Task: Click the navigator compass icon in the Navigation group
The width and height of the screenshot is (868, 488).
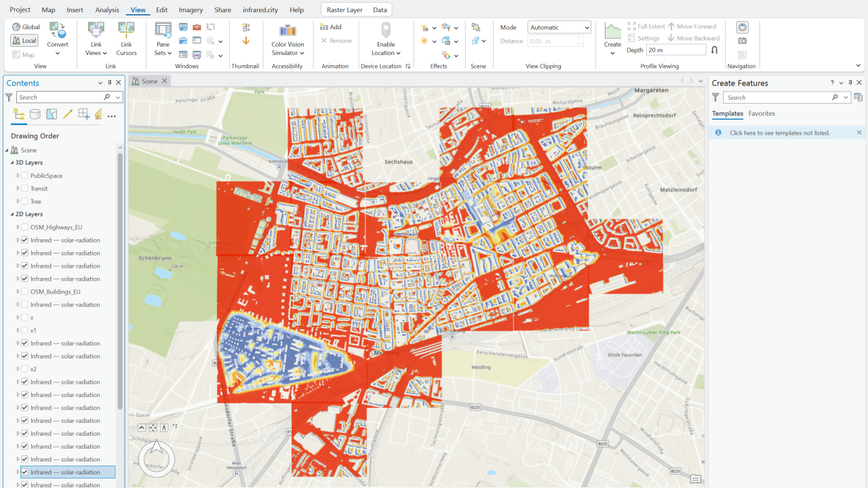Action: (743, 27)
